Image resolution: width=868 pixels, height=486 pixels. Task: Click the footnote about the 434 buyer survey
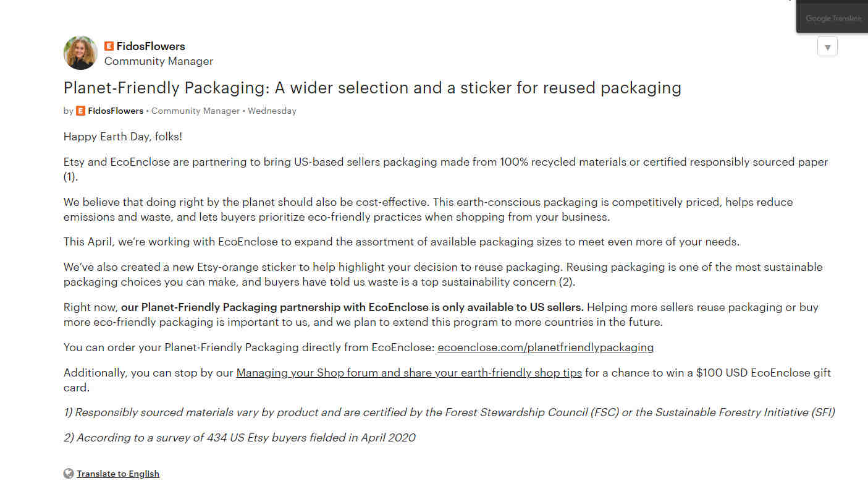tap(240, 438)
